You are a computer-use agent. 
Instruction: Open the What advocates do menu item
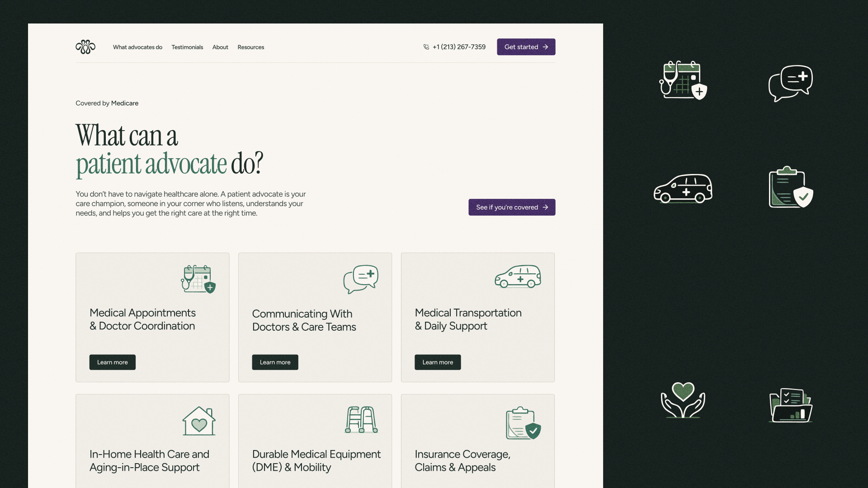point(137,47)
